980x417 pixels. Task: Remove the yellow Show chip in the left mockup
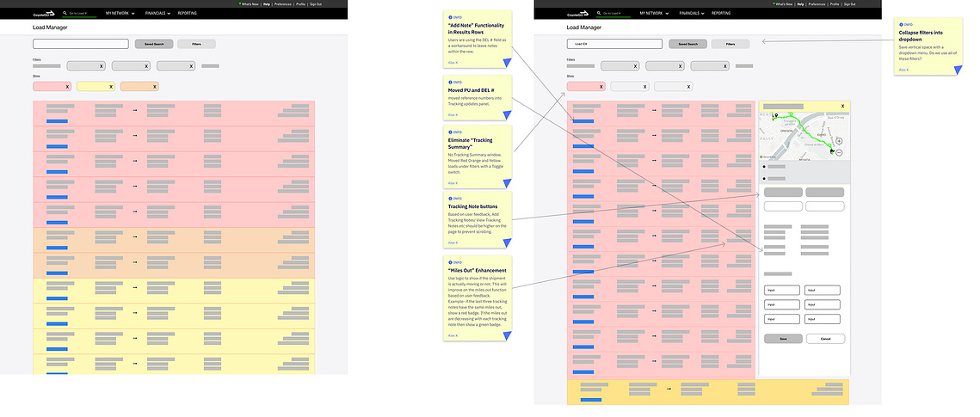coord(111,87)
